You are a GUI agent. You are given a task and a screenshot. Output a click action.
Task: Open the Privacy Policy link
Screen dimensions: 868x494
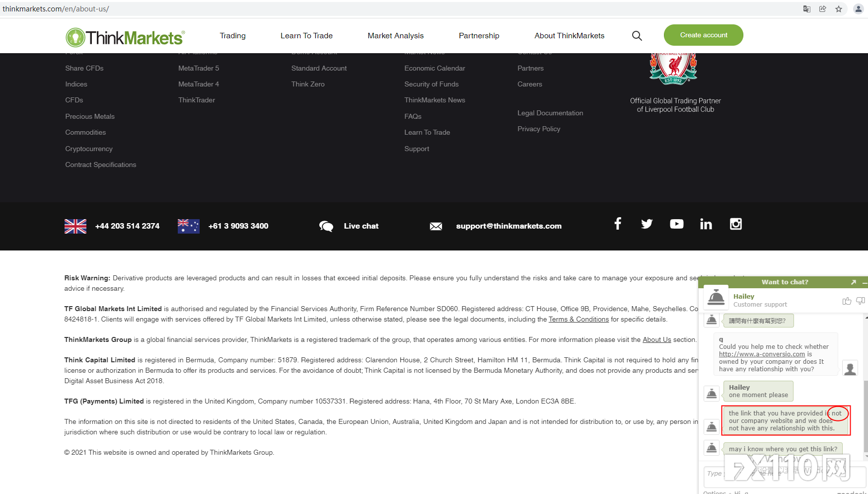click(539, 129)
